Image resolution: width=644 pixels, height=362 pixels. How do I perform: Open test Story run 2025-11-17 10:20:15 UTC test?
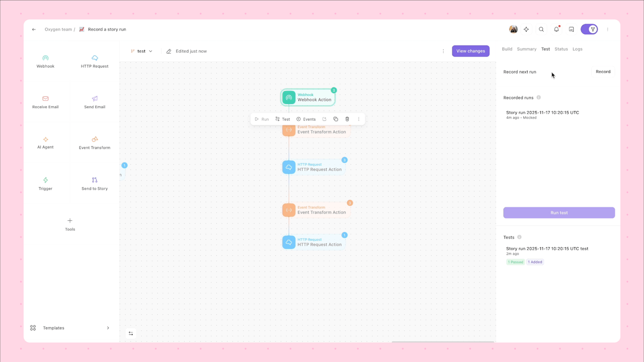[547, 249]
